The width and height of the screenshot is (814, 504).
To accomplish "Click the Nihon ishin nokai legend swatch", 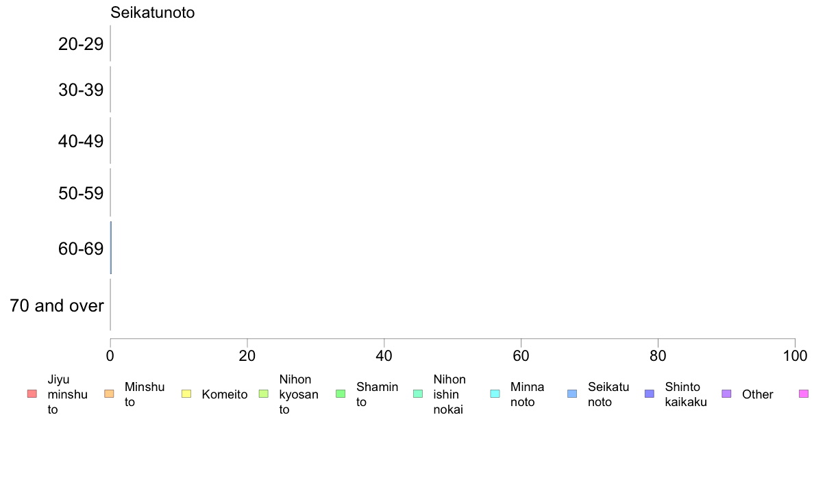I will click(x=418, y=394).
